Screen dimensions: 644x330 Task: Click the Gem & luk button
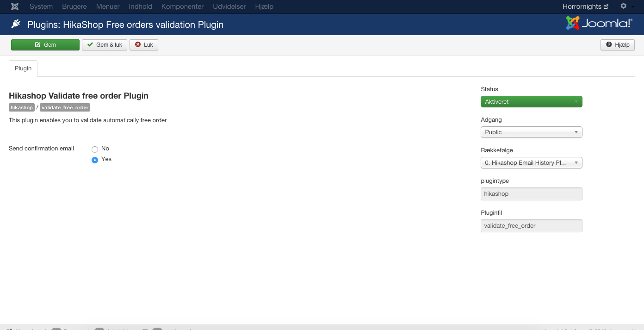[105, 45]
